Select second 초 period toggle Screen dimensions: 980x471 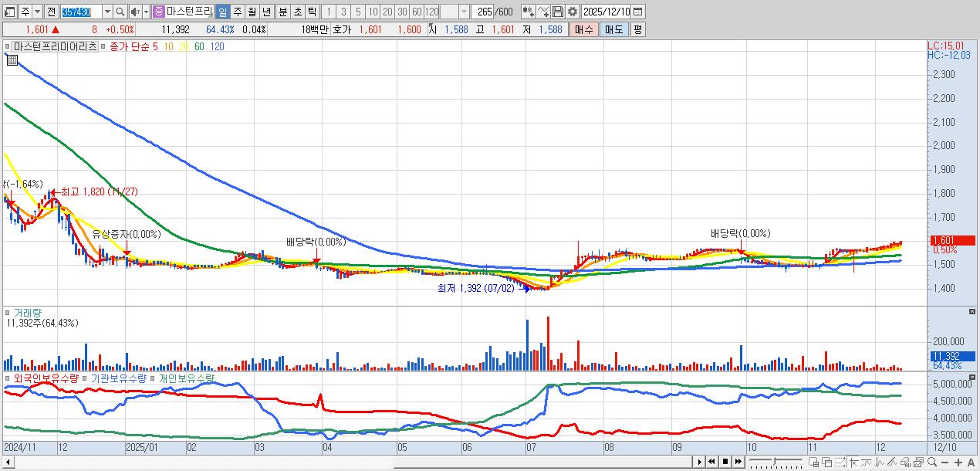click(296, 12)
